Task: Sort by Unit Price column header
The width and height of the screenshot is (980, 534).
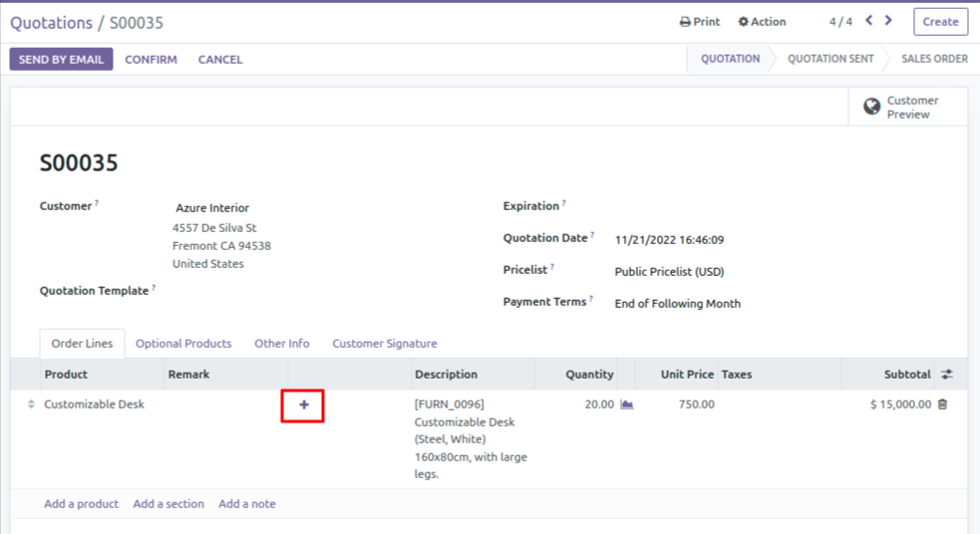Action: point(687,375)
